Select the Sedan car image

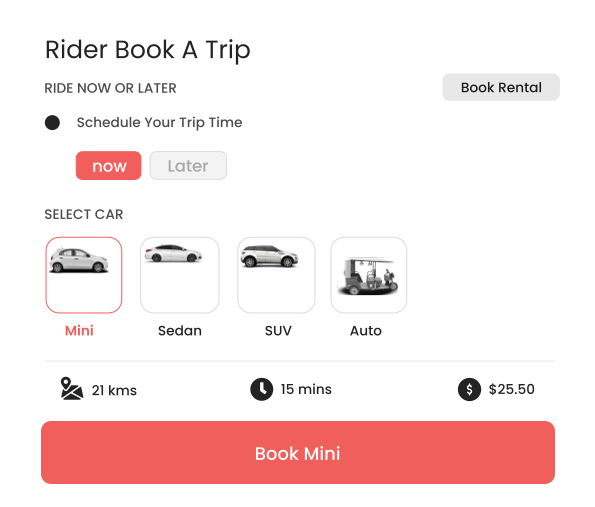tap(173, 253)
